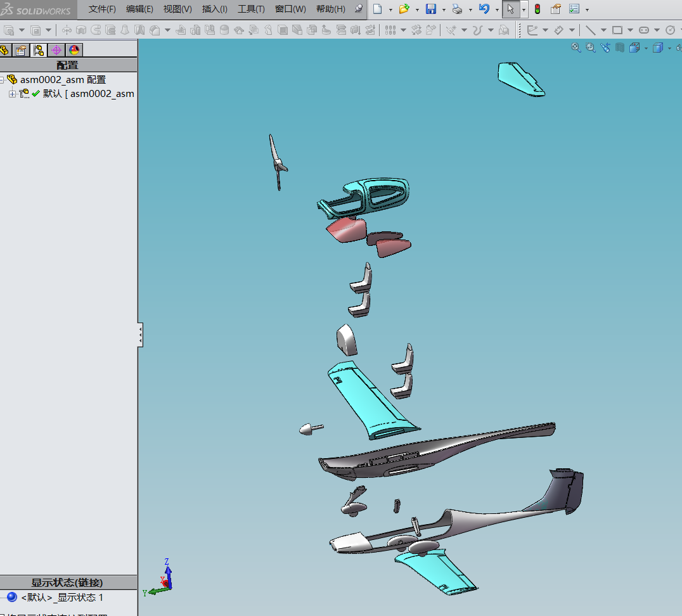Expand the 默认 [ asm0002_asm configuration node
This screenshot has height=616, width=682.
[x=12, y=94]
